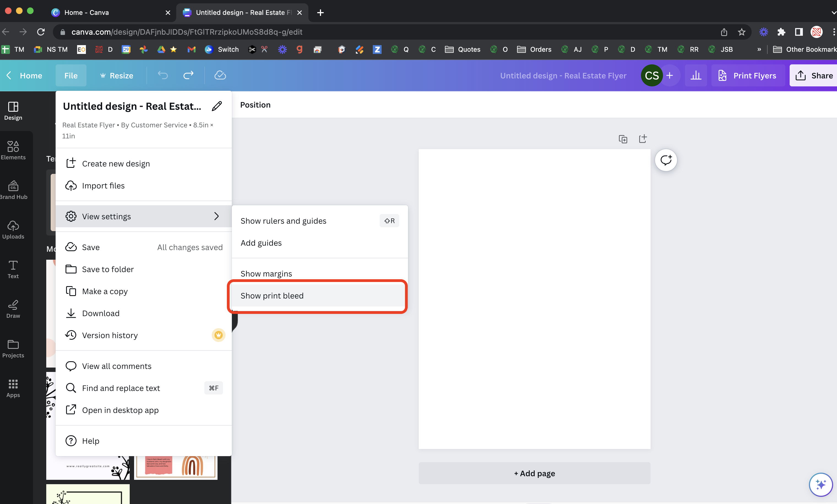Viewport: 837px width, 504px height.
Task: Bookmark this page with star icon
Action: [x=741, y=32]
